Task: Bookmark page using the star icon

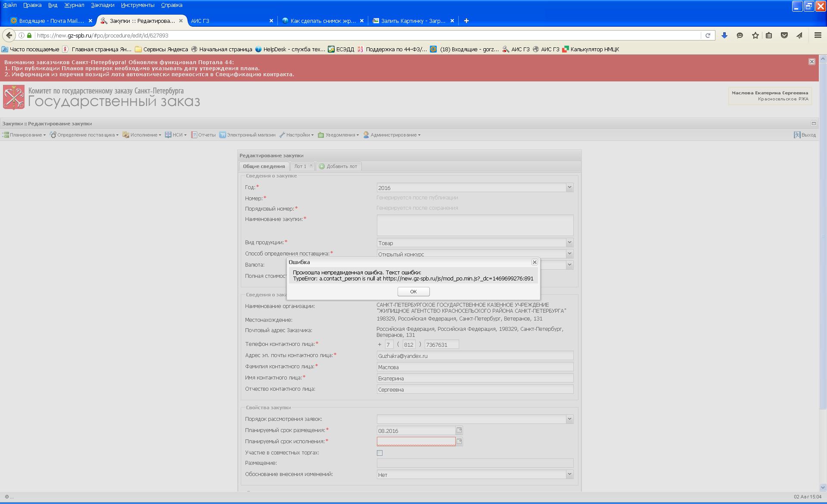Action: [x=755, y=35]
